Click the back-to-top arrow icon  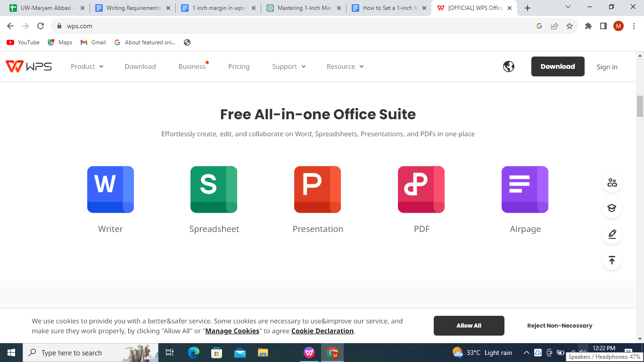(611, 260)
